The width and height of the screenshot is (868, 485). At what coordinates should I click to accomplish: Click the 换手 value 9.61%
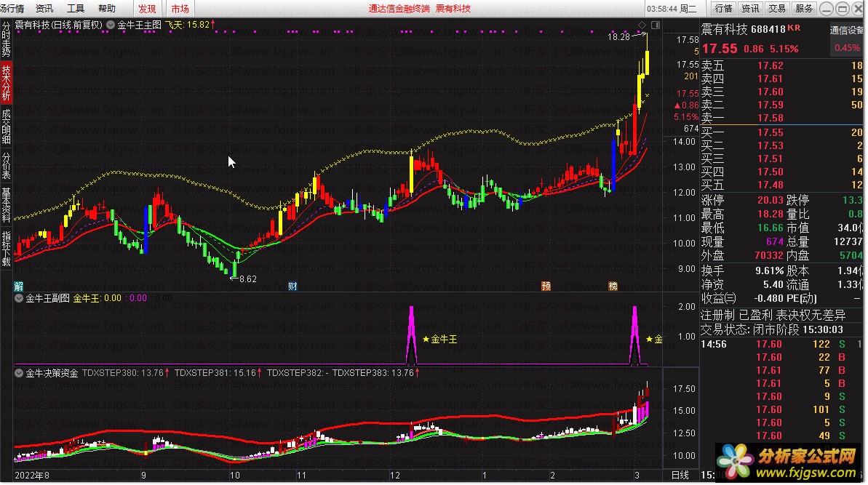[x=770, y=271]
